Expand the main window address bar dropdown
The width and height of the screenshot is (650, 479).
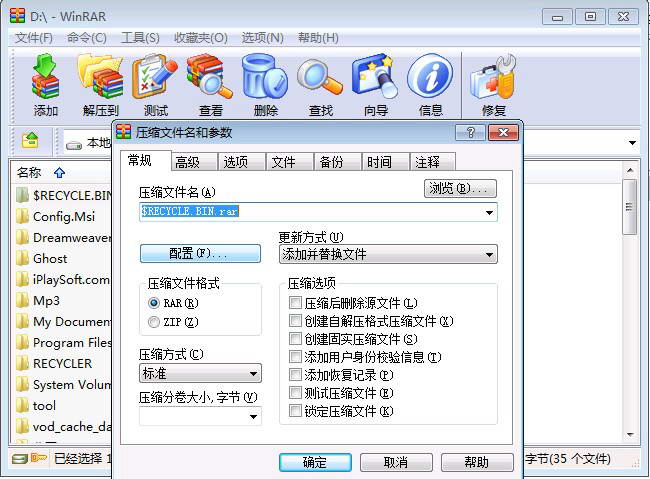[x=632, y=143]
